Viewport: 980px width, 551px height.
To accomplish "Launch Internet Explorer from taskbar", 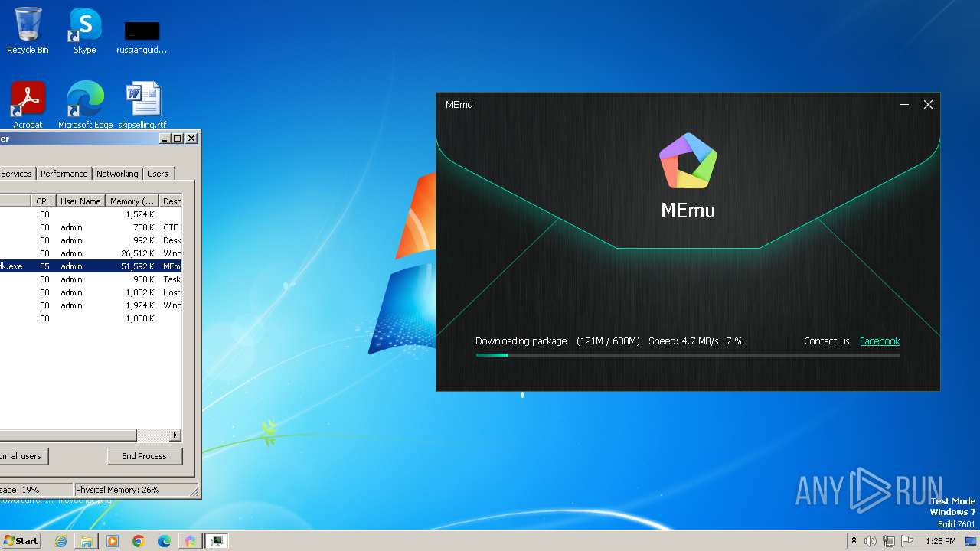I will coord(60,541).
